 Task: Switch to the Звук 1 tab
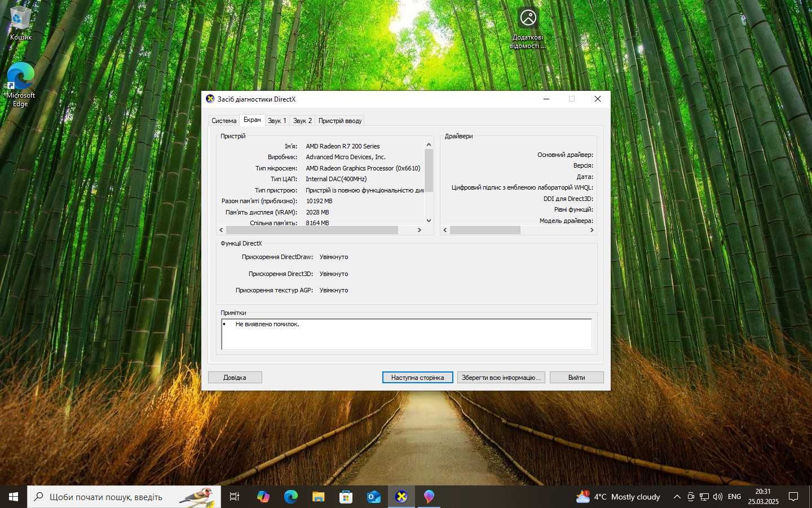click(277, 121)
